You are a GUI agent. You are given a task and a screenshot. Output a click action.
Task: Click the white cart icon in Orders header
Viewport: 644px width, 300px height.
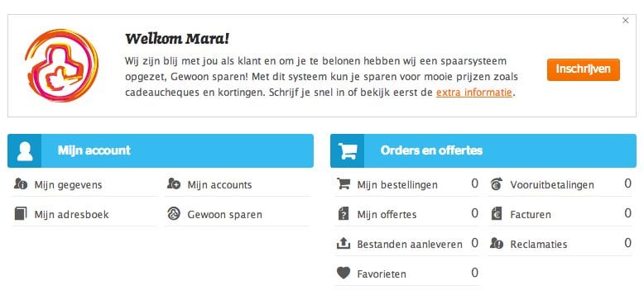pos(347,150)
